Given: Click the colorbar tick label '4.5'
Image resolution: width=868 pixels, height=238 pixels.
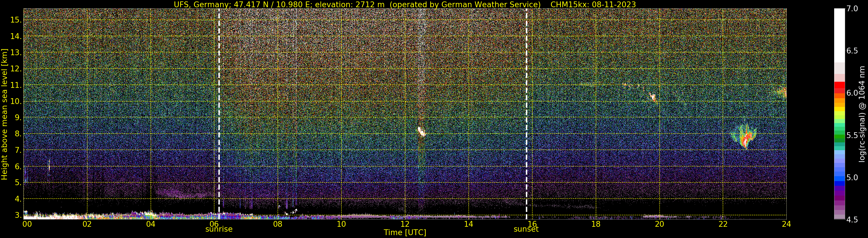Looking at the screenshot, I should tap(852, 220).
